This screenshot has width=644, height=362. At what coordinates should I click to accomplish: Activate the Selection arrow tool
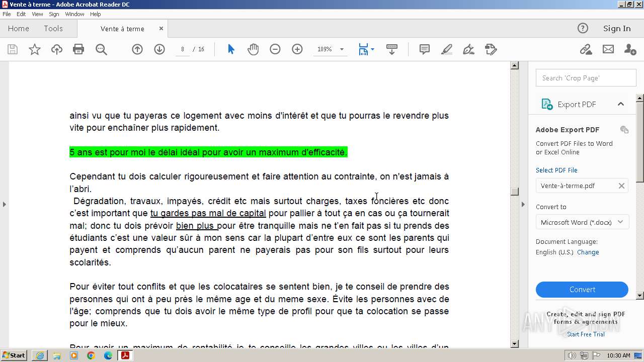231,49
